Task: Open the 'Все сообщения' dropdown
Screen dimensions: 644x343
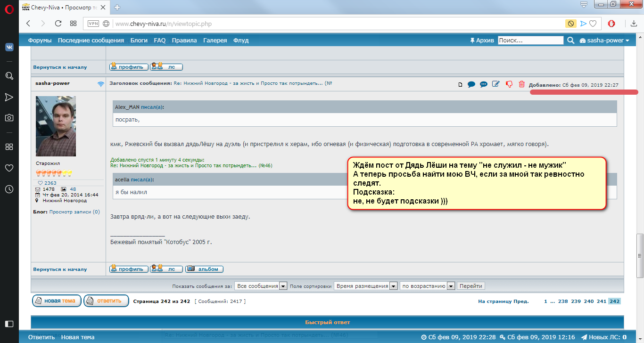Action: (261, 286)
